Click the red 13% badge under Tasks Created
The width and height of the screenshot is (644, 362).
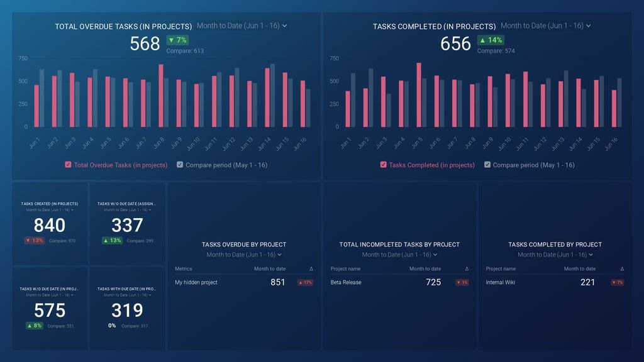tap(34, 241)
